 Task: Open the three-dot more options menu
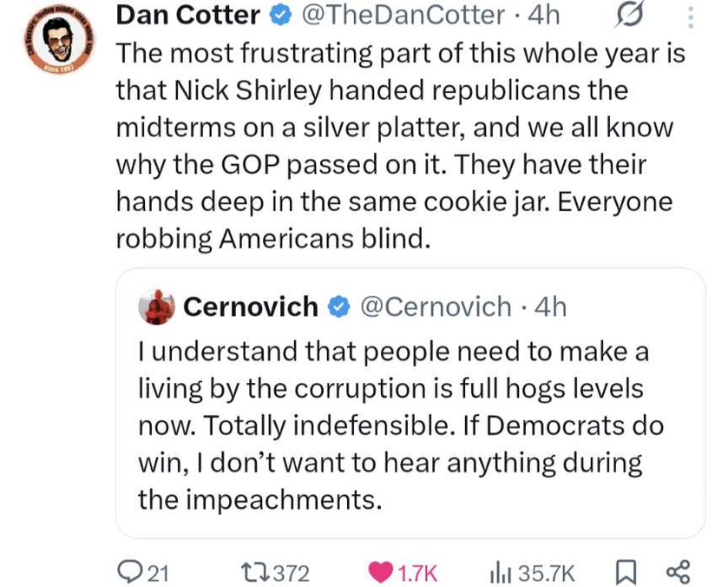(x=691, y=16)
